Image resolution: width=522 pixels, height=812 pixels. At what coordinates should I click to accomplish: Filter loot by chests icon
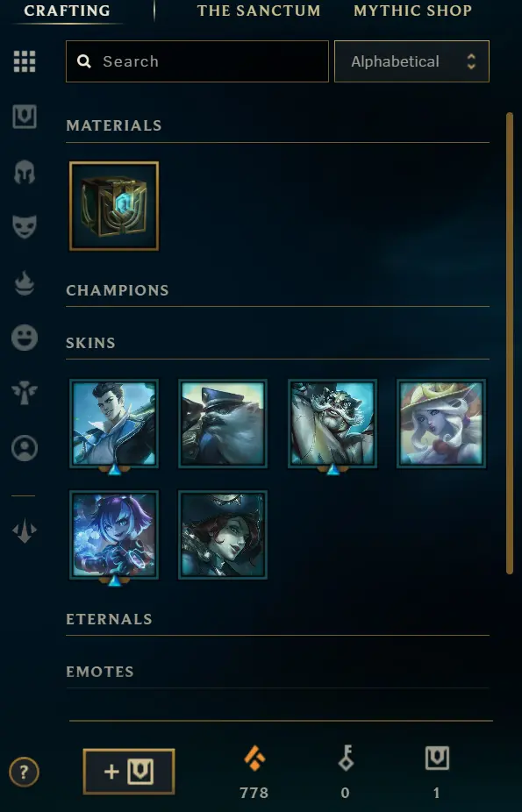click(25, 117)
